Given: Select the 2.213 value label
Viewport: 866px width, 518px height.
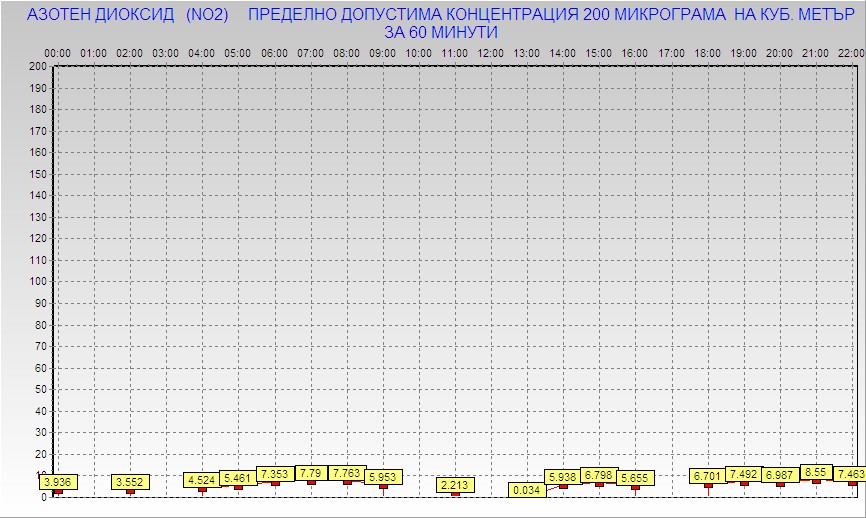Looking at the screenshot, I should pyautogui.click(x=456, y=485).
